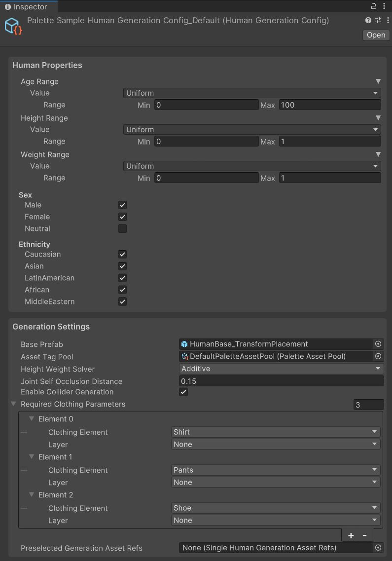Click the asset pool icon in Asset Tag Pool field

[184, 356]
